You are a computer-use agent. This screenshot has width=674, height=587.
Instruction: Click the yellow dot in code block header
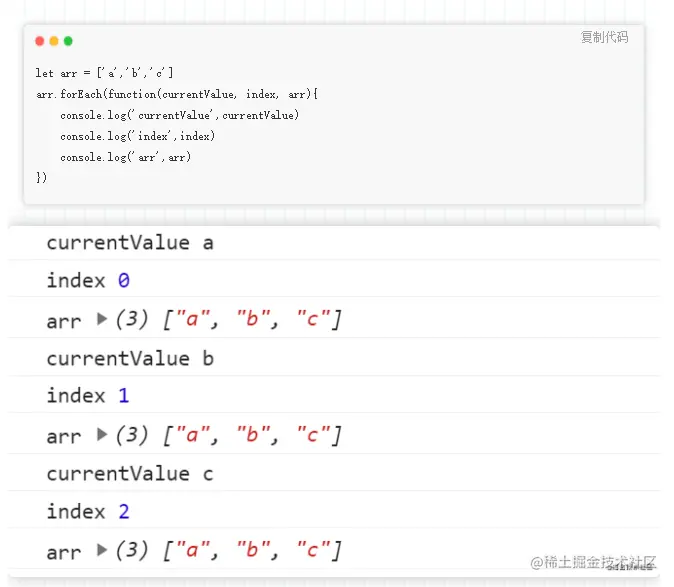[x=54, y=41]
